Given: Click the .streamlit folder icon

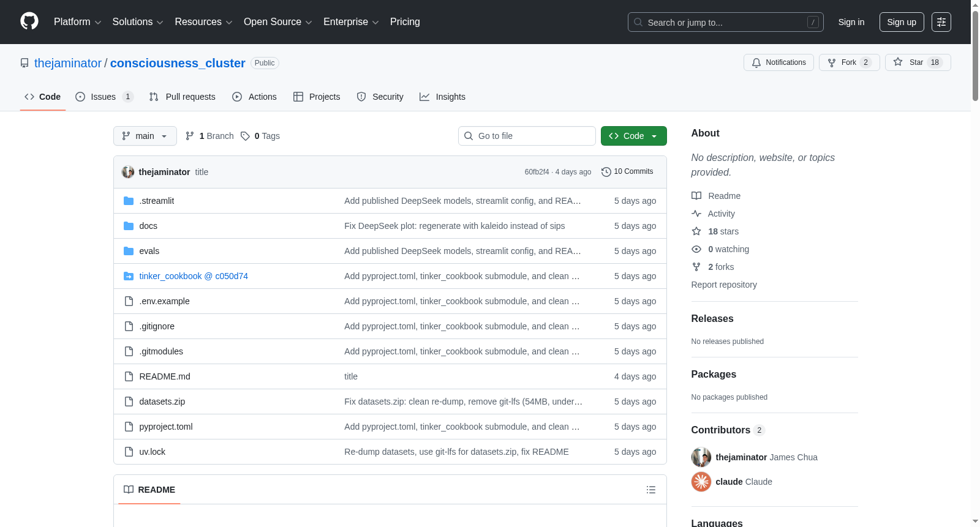Looking at the screenshot, I should [129, 201].
